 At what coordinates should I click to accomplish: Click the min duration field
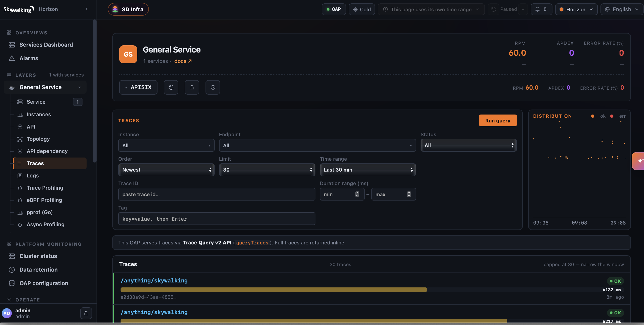click(x=342, y=194)
